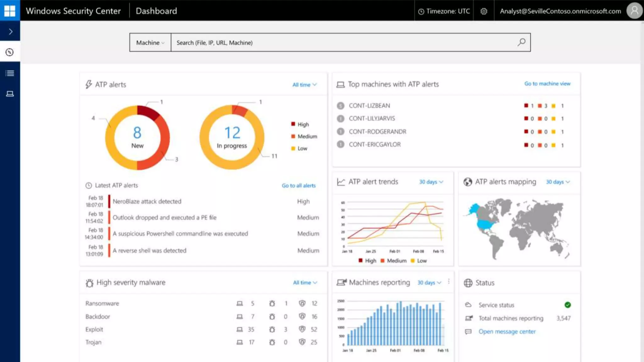Open the dashboard gauge icon in sidebar
The width and height of the screenshot is (644, 362).
[x=10, y=52]
